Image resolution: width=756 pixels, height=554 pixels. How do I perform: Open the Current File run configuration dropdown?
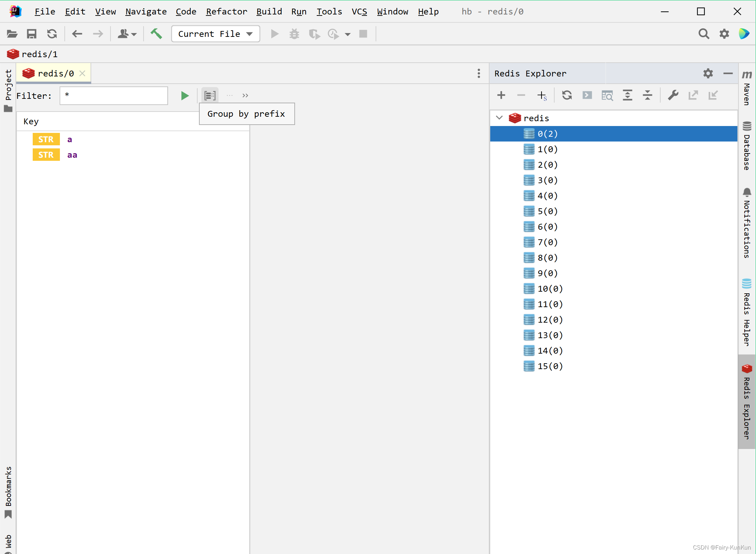click(216, 34)
